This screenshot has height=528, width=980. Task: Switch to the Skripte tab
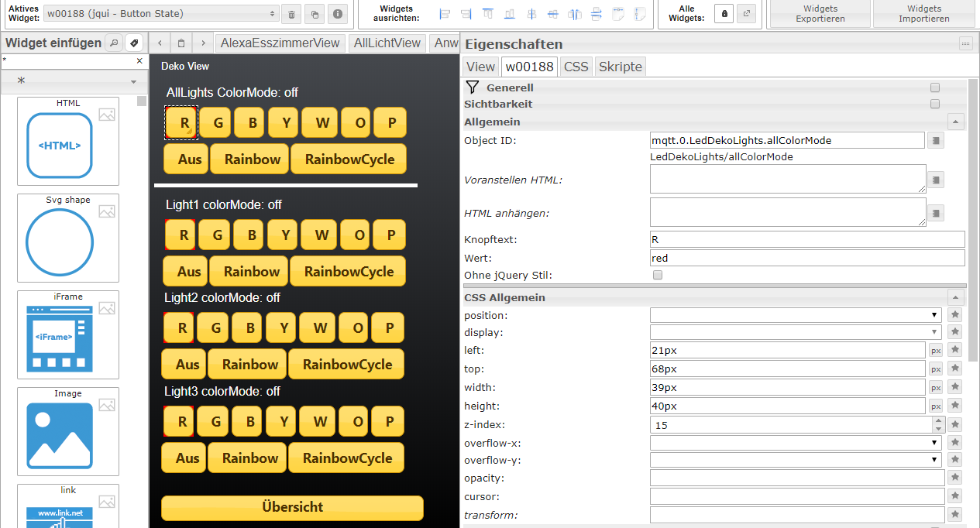[620, 67]
